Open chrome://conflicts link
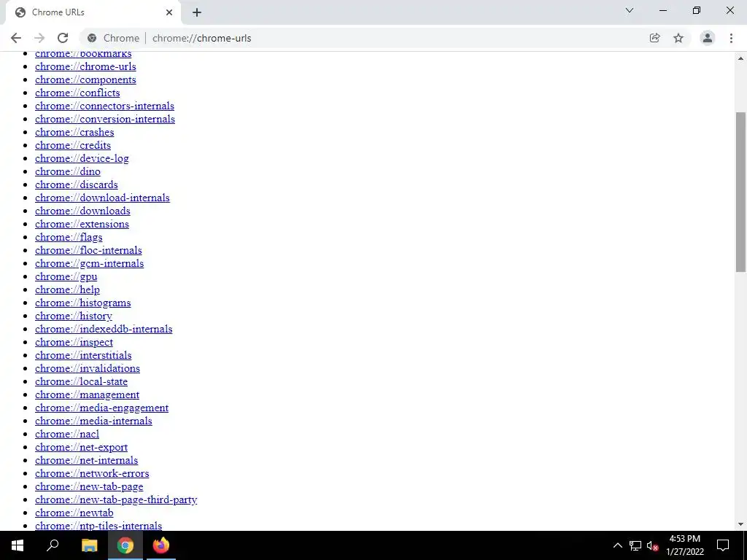This screenshot has height=560, width=747. click(77, 93)
